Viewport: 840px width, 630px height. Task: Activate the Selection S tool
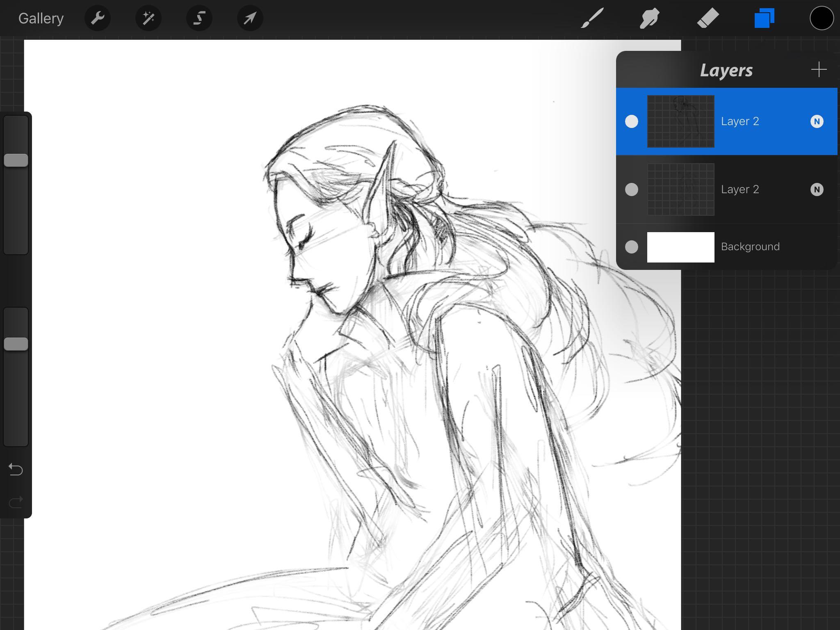point(199,18)
